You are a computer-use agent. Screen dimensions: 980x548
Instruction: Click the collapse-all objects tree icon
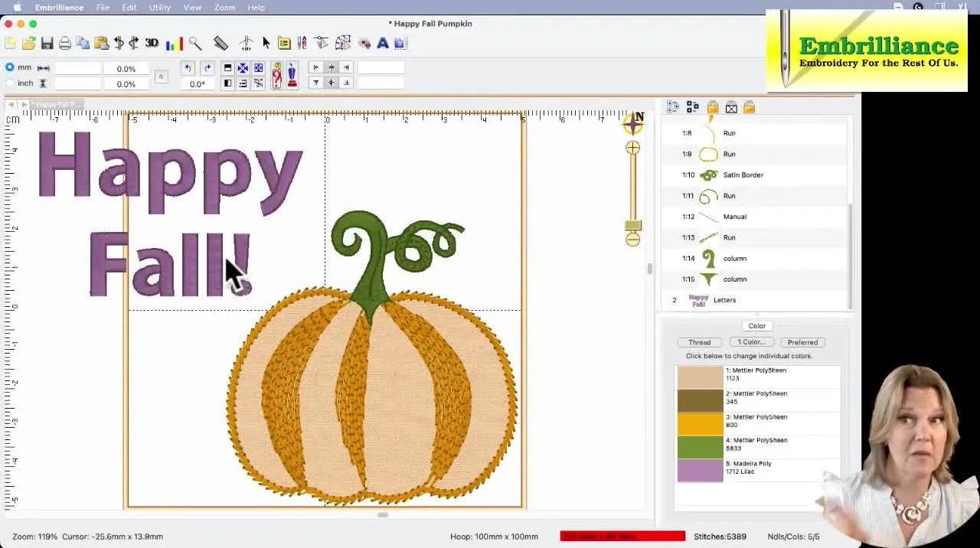pos(693,107)
